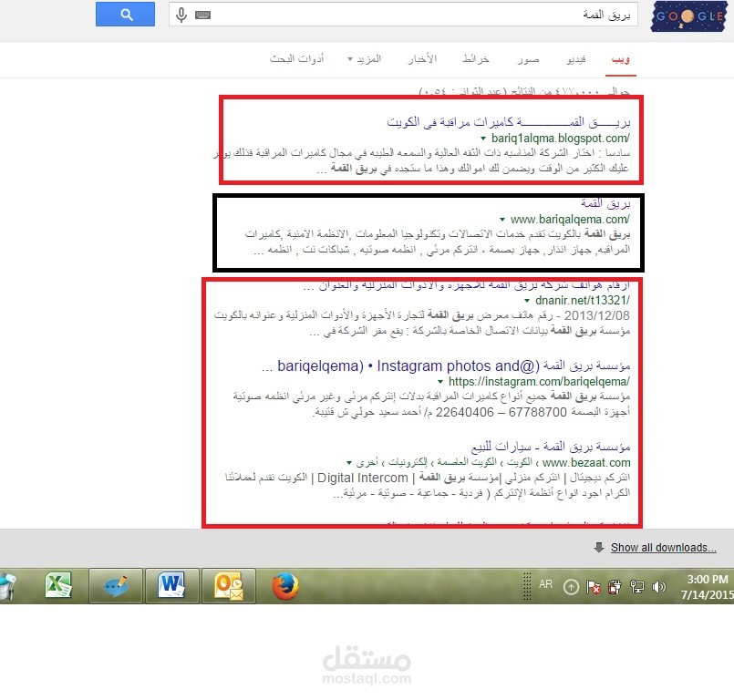Open the بريق القمة bariqalqema.com result title

pyautogui.click(x=605, y=203)
